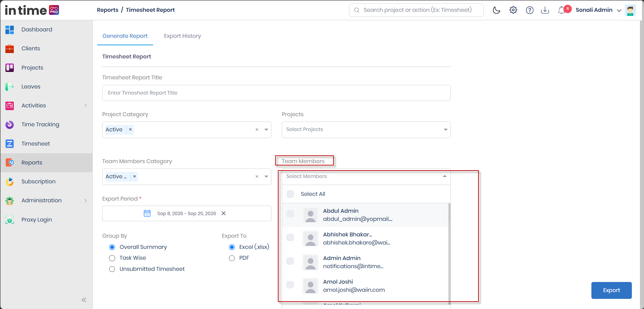The width and height of the screenshot is (644, 309).
Task: Switch to the Export History tab
Action: 182,36
